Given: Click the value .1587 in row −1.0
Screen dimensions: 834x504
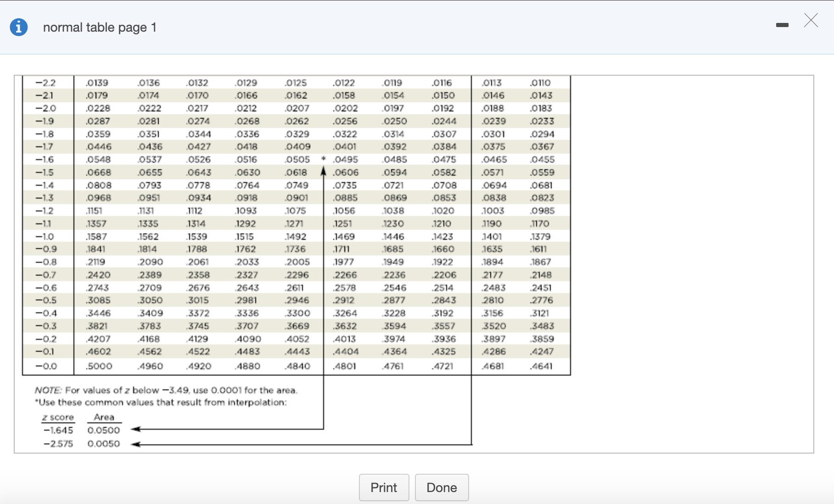Looking at the screenshot, I should coord(97,237).
